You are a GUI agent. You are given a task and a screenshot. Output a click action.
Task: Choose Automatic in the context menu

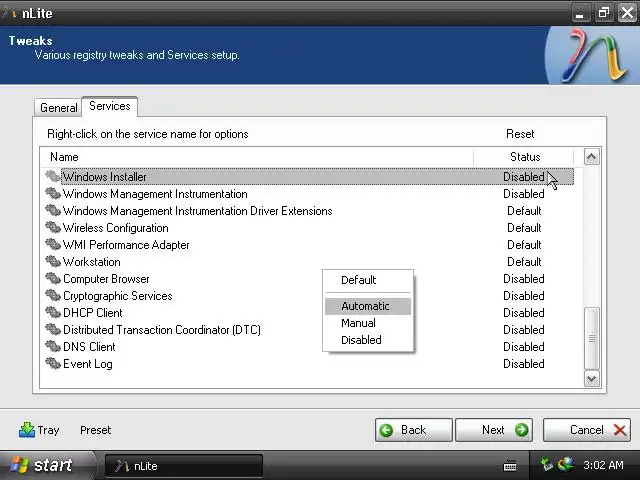(x=368, y=306)
